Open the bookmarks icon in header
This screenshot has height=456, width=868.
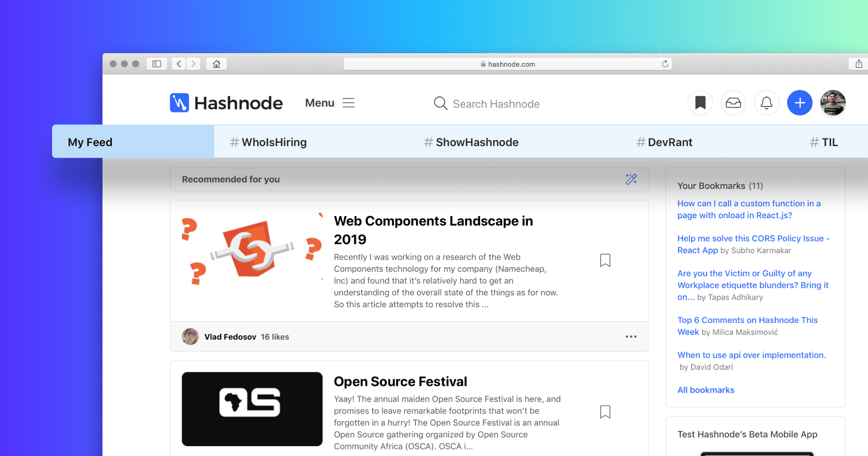click(700, 103)
